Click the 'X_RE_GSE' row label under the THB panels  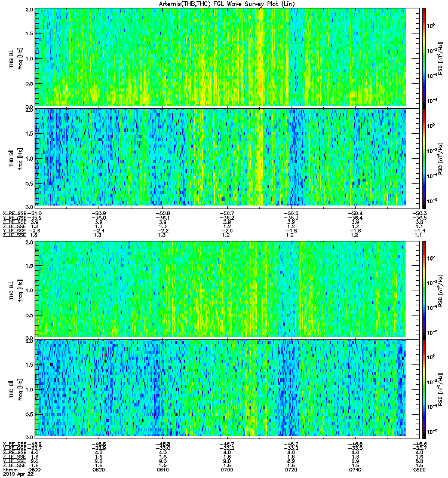[x=14, y=213]
